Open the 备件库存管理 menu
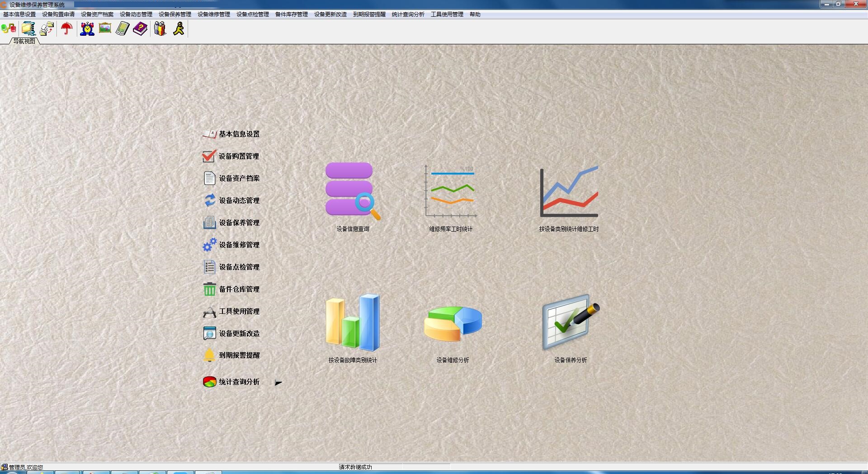 pos(292,14)
